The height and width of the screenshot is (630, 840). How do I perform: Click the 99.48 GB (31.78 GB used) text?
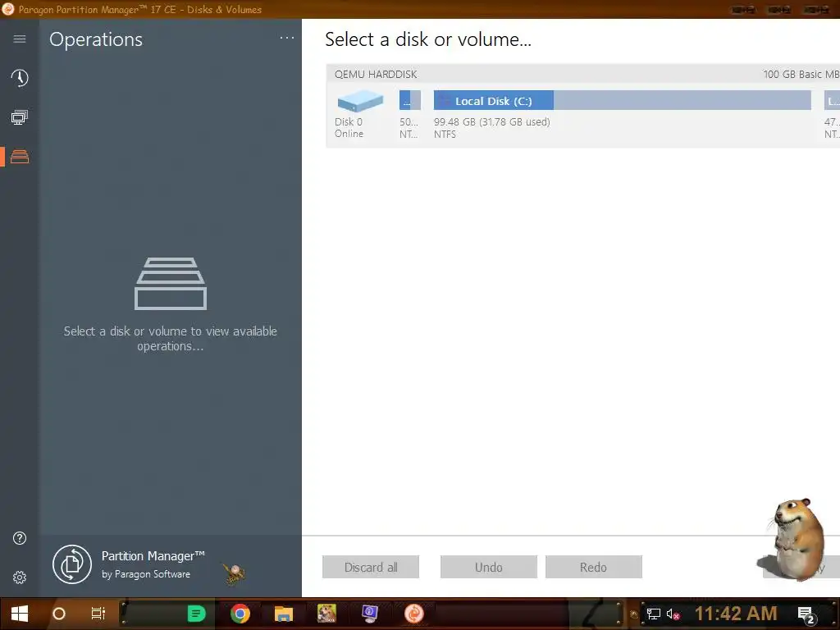coord(492,122)
